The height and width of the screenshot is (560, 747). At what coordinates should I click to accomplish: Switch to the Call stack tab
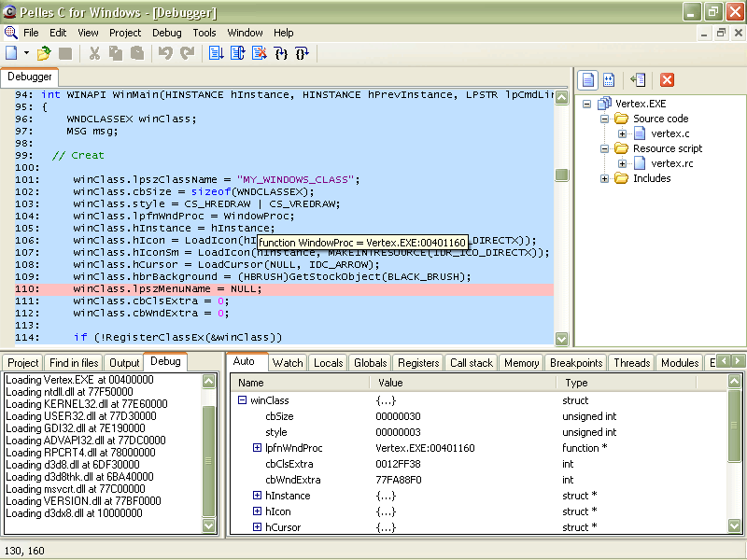(x=471, y=363)
